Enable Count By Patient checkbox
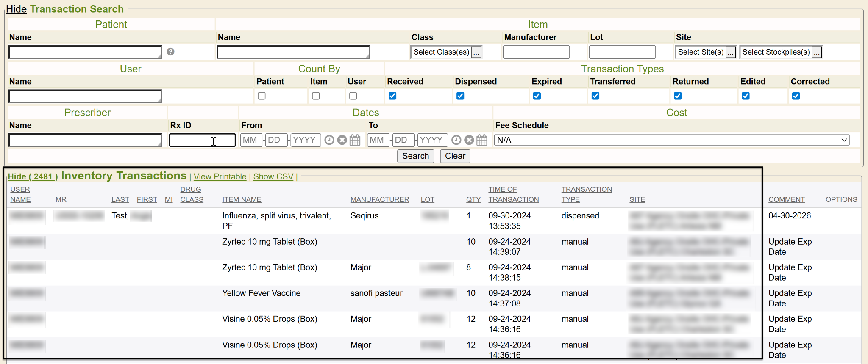868x364 pixels. tap(262, 96)
